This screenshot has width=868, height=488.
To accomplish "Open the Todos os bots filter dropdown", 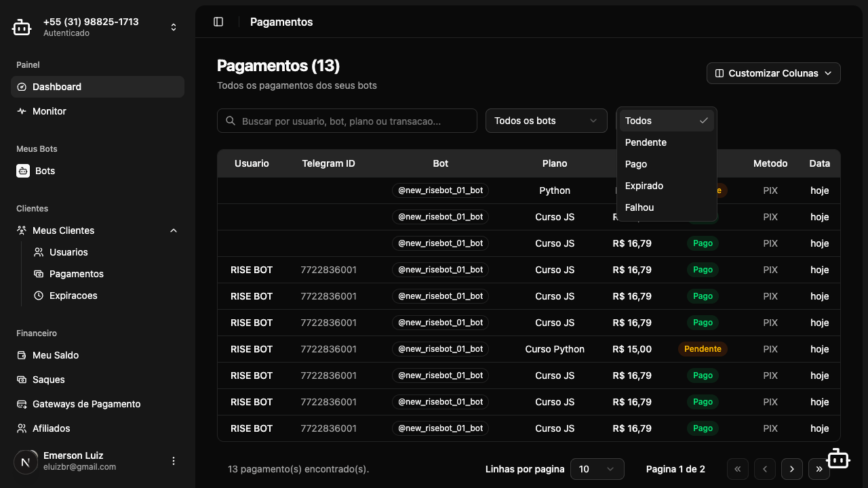I will tap(546, 121).
